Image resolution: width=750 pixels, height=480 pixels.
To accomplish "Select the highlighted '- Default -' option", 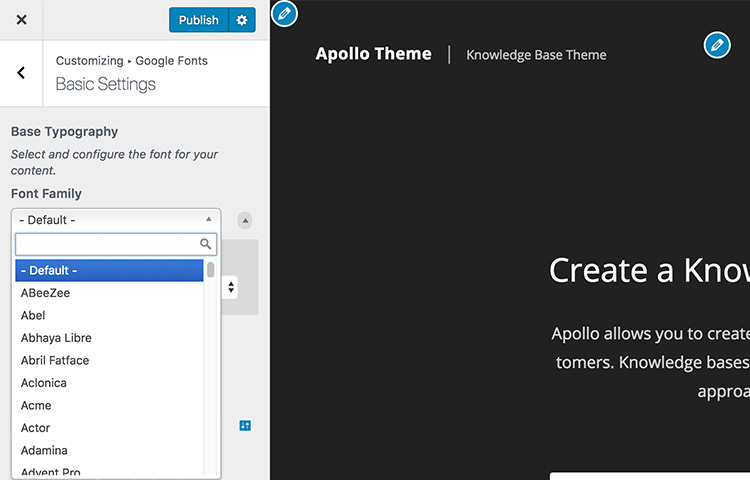I will click(109, 270).
